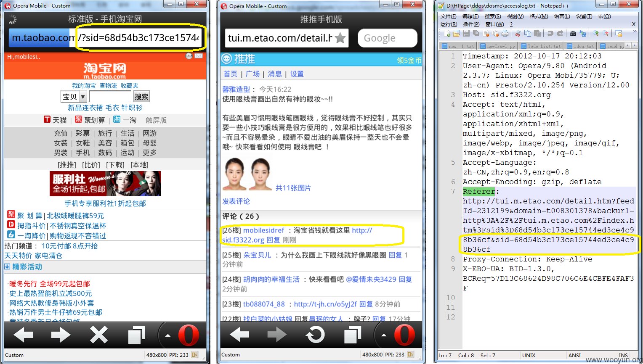Viewport: 643px width, 364px height.
Task: Click the Close All icon in Notepad++
Action: point(495,33)
